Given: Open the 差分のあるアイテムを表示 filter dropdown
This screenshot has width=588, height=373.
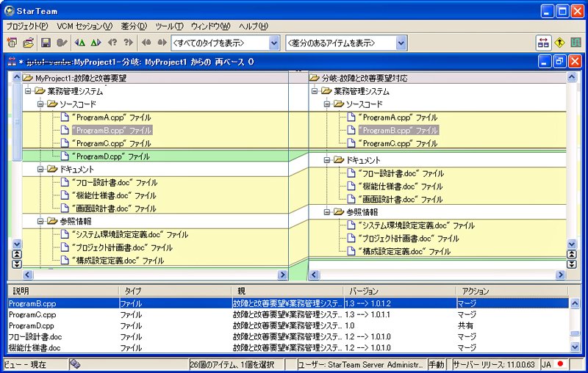Looking at the screenshot, I should pyautogui.click(x=401, y=43).
